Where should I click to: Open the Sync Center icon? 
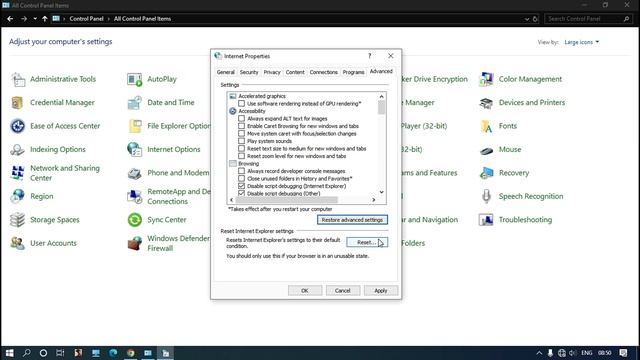(135, 220)
